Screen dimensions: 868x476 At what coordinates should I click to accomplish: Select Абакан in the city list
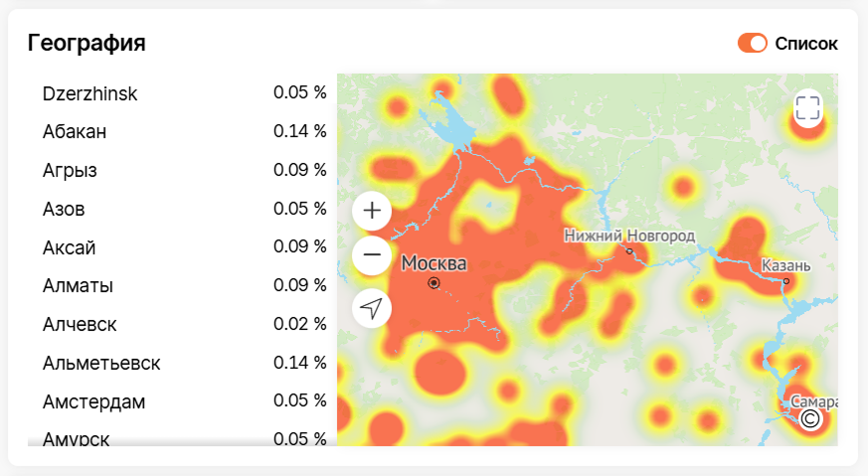pos(75,131)
